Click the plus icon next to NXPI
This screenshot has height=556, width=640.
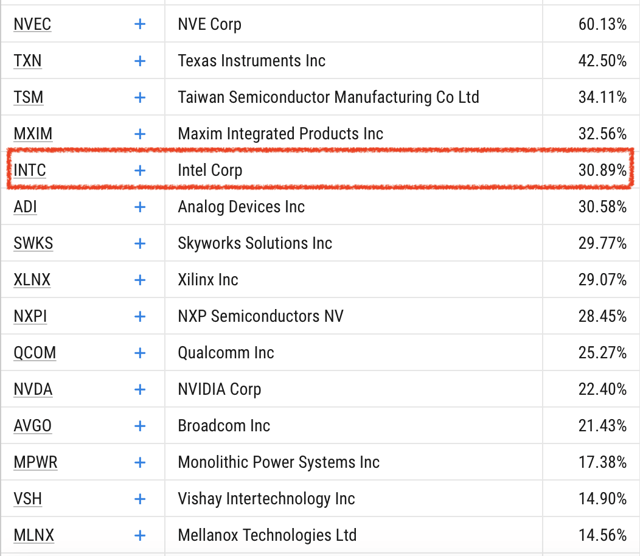140,316
